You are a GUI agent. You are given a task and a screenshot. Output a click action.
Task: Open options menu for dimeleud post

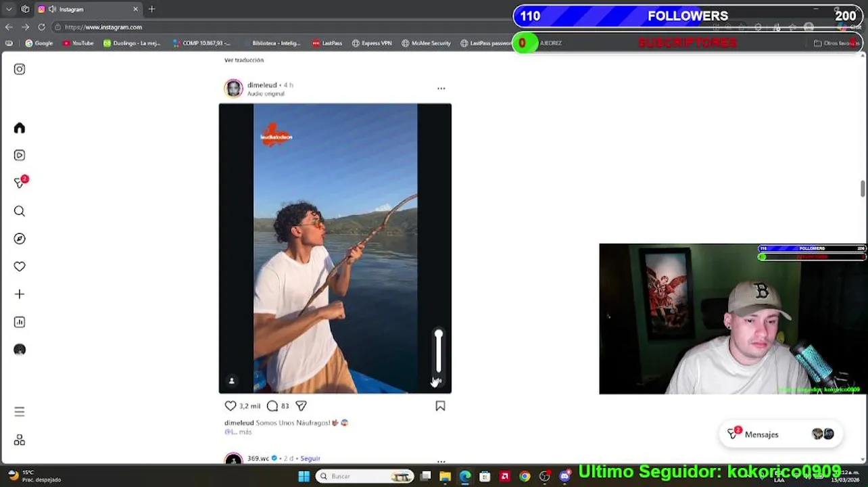click(441, 88)
